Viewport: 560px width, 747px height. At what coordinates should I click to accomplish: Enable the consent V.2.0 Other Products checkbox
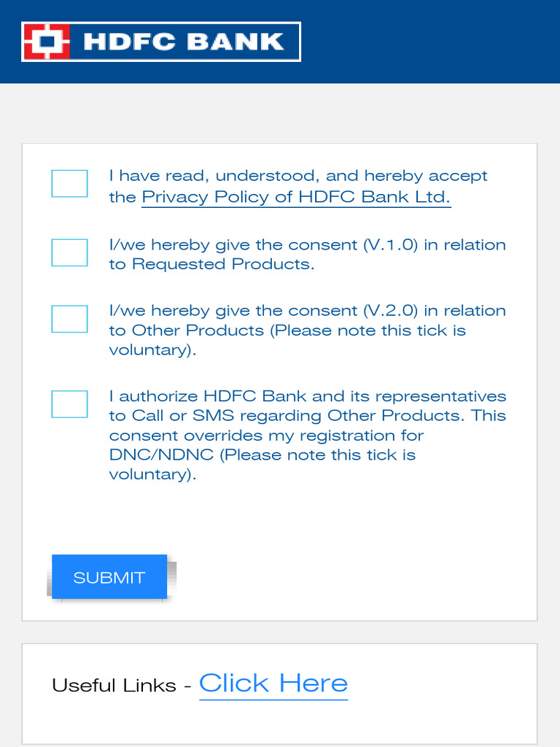point(69,319)
